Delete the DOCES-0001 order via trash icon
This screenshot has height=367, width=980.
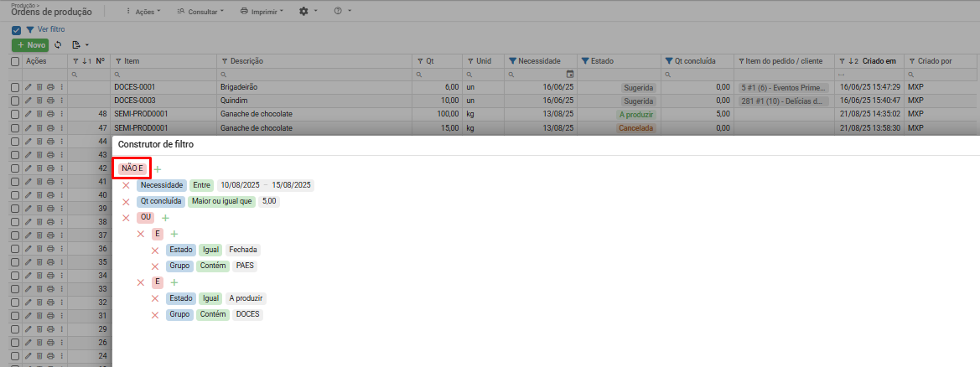39,87
